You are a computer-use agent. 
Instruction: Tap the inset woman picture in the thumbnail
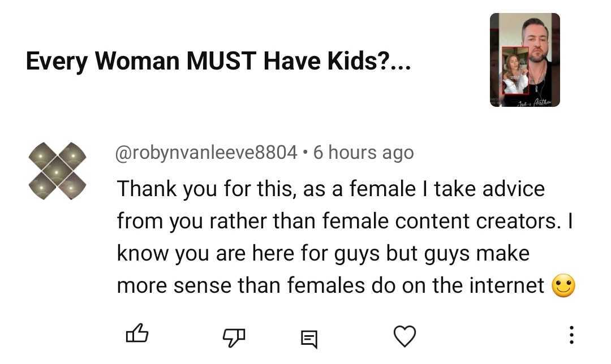click(515, 71)
